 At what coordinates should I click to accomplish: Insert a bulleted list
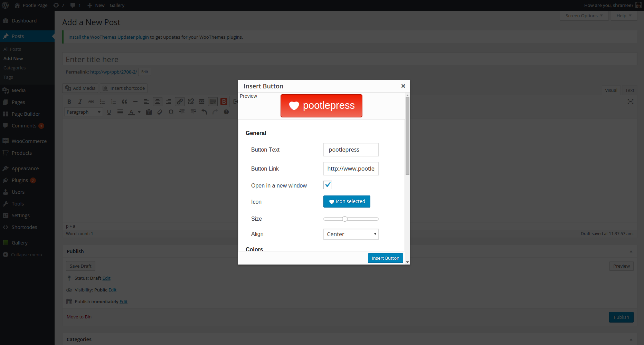(102, 102)
